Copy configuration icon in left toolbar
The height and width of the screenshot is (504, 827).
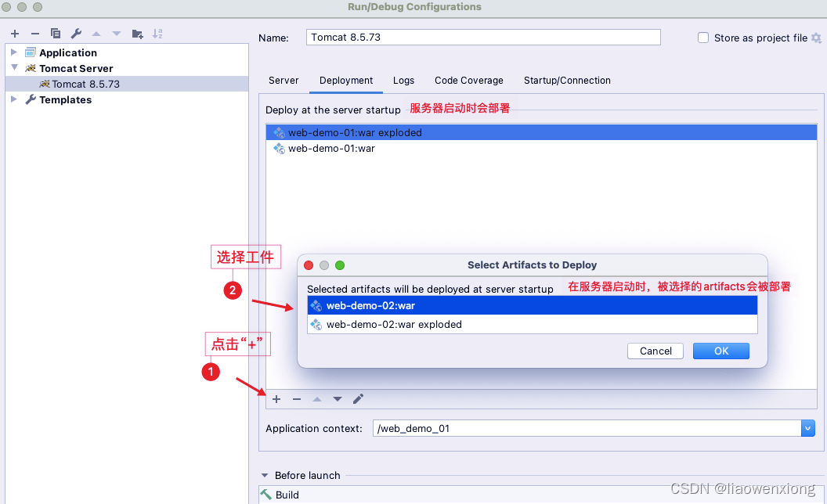pos(56,34)
